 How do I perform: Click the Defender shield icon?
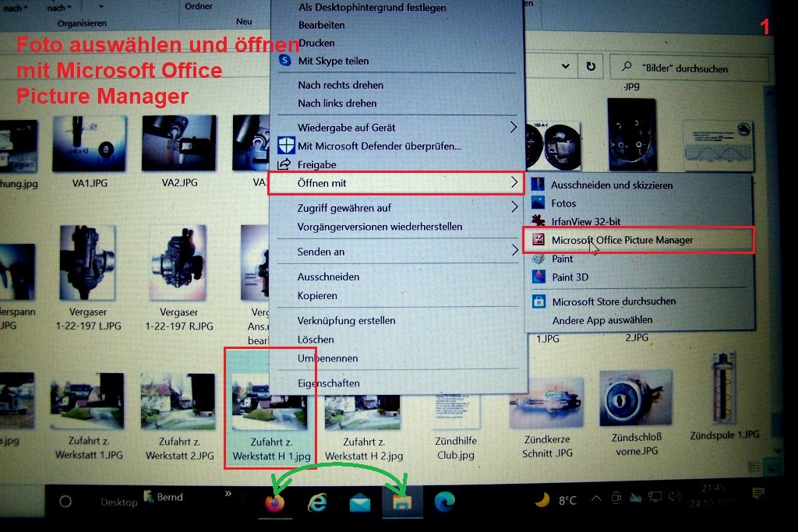286,146
